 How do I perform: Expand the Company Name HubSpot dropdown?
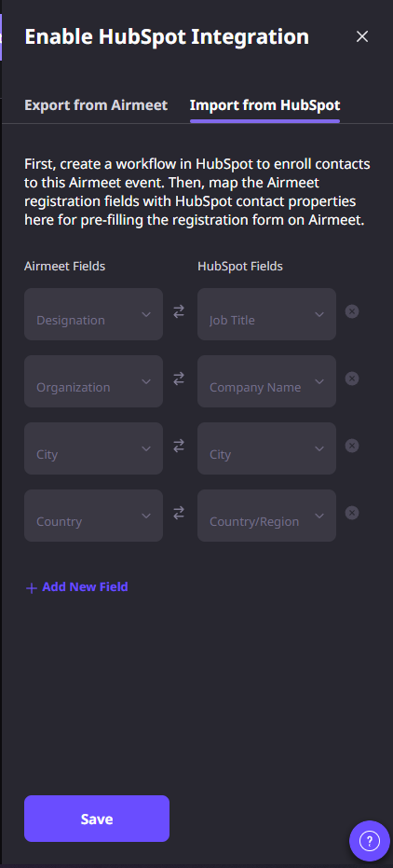tap(266, 381)
